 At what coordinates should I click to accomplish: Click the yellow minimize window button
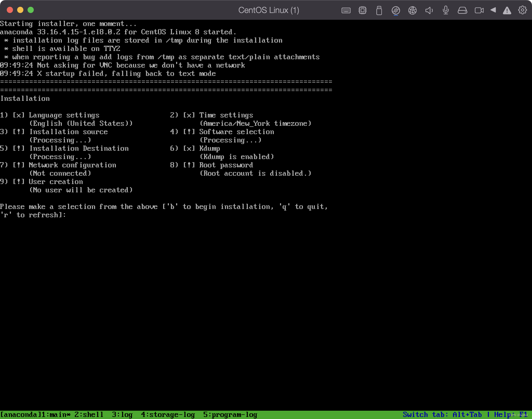(20, 10)
